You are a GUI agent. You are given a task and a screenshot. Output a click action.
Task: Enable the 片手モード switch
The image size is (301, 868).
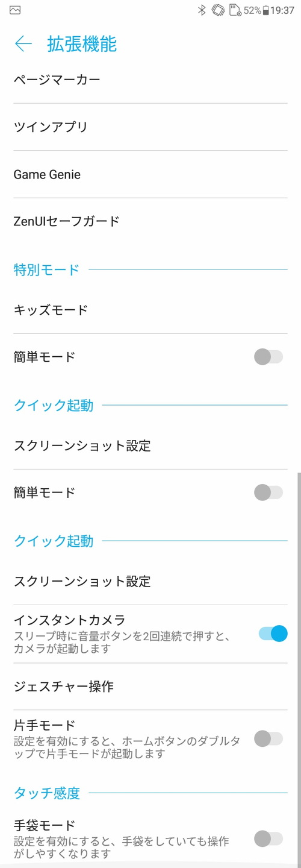[268, 738]
